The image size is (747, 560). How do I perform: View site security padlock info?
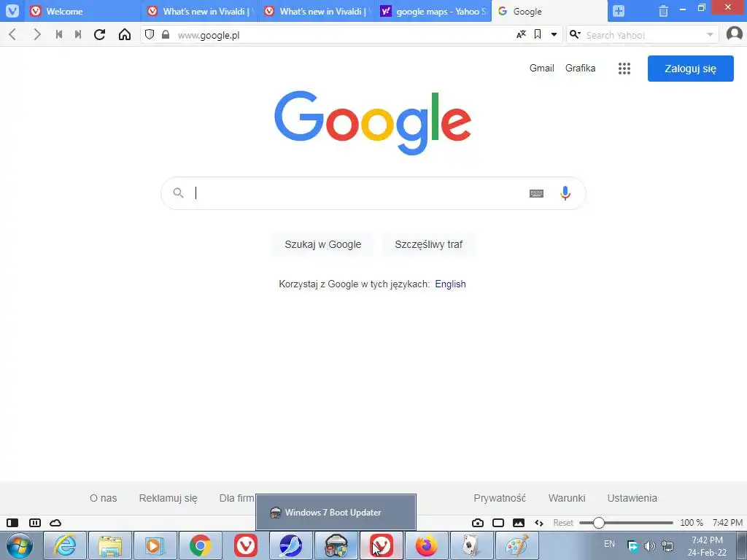point(166,34)
